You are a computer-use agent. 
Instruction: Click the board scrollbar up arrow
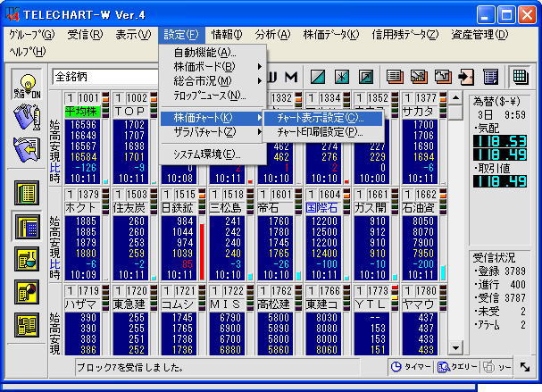[455, 98]
